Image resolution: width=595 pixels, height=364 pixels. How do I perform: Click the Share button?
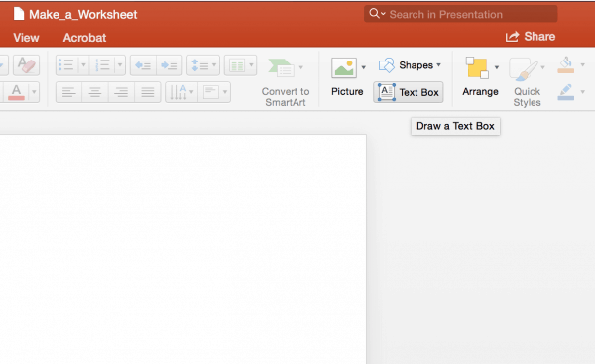point(531,37)
